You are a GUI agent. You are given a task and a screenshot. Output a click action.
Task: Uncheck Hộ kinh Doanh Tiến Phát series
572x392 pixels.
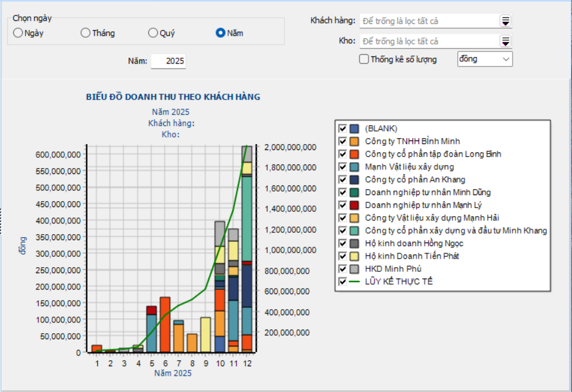point(343,256)
